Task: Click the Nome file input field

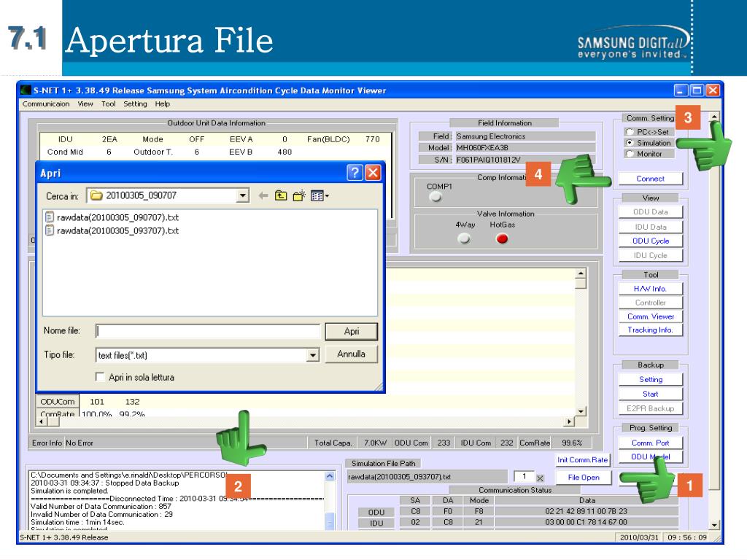Action: click(x=208, y=332)
